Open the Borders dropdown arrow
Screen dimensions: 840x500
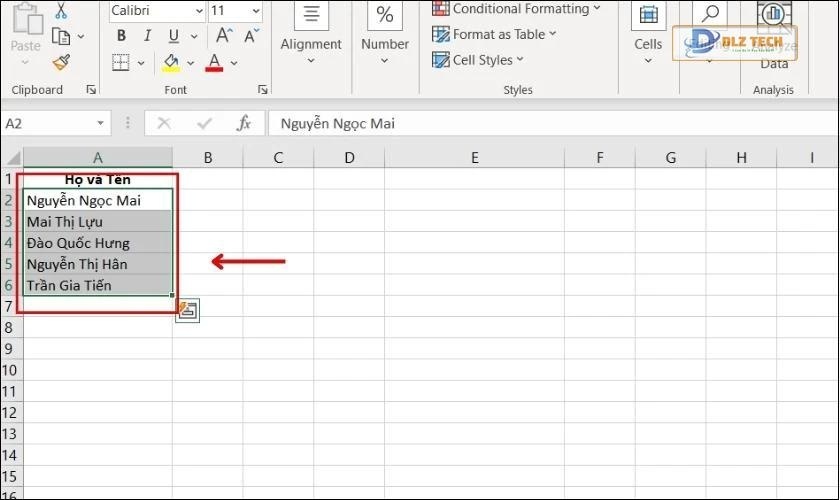[141, 63]
